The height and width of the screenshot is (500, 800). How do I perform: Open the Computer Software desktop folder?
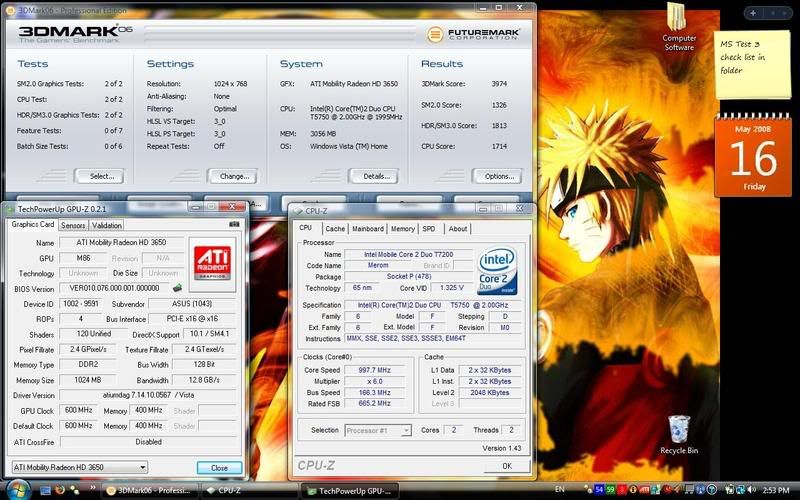pyautogui.click(x=678, y=27)
